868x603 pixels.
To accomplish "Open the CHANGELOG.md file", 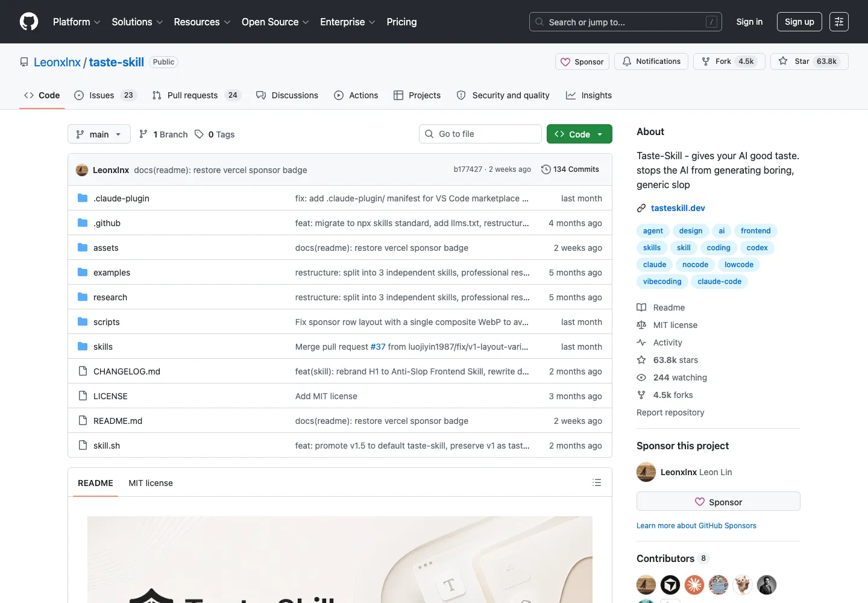I will 127,371.
